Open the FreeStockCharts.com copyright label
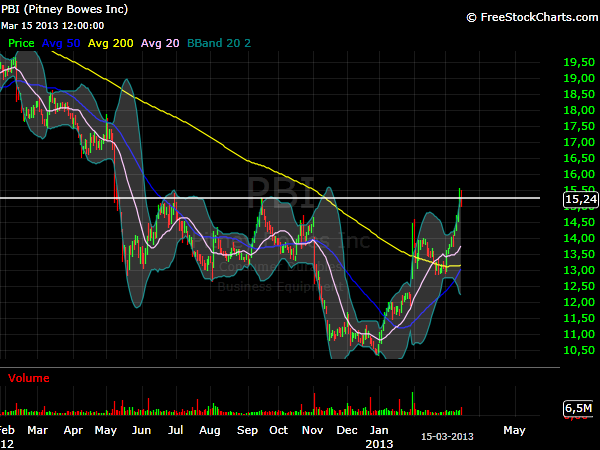 click(x=532, y=17)
